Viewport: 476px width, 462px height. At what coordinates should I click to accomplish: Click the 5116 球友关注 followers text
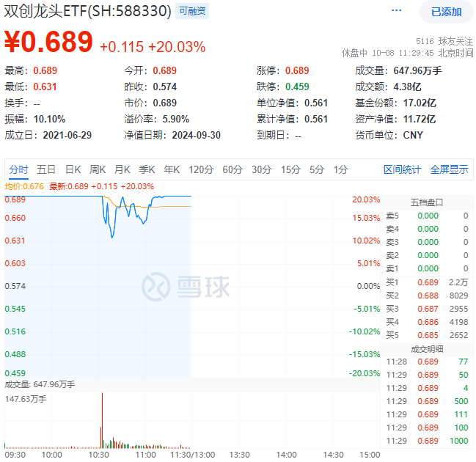click(444, 41)
